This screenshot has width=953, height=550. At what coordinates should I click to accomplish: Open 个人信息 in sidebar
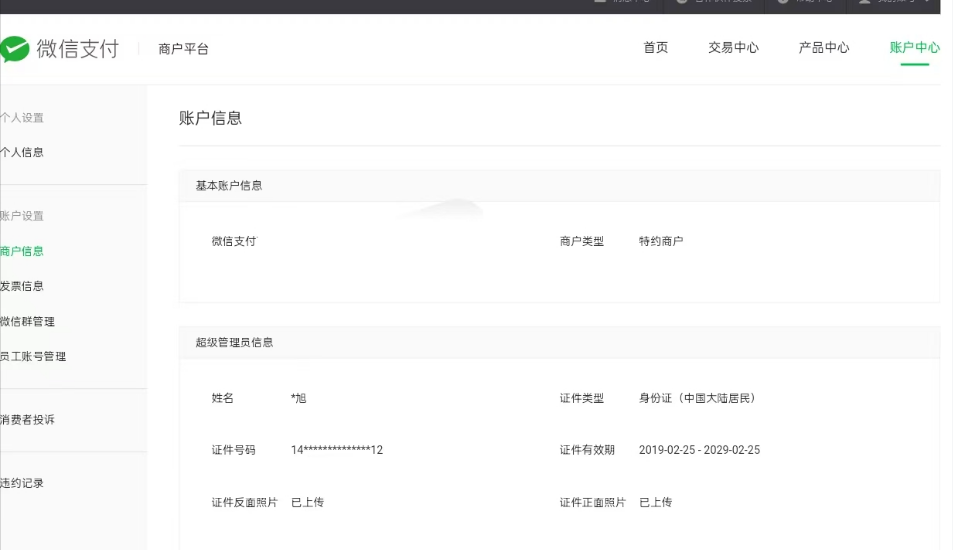pyautogui.click(x=22, y=153)
